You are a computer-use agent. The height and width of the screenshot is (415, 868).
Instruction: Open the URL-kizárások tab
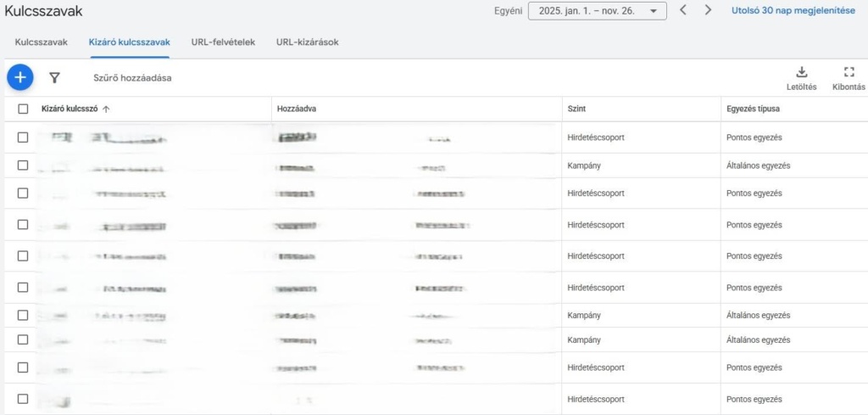307,42
